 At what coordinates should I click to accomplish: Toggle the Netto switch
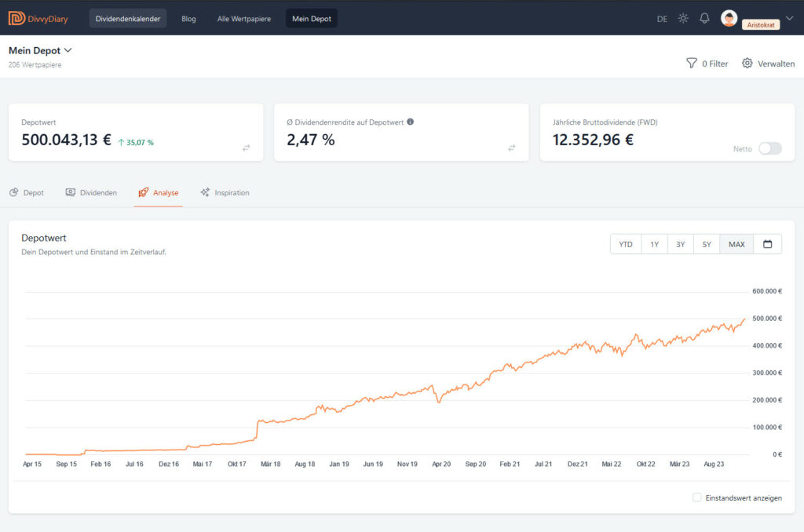(x=770, y=148)
